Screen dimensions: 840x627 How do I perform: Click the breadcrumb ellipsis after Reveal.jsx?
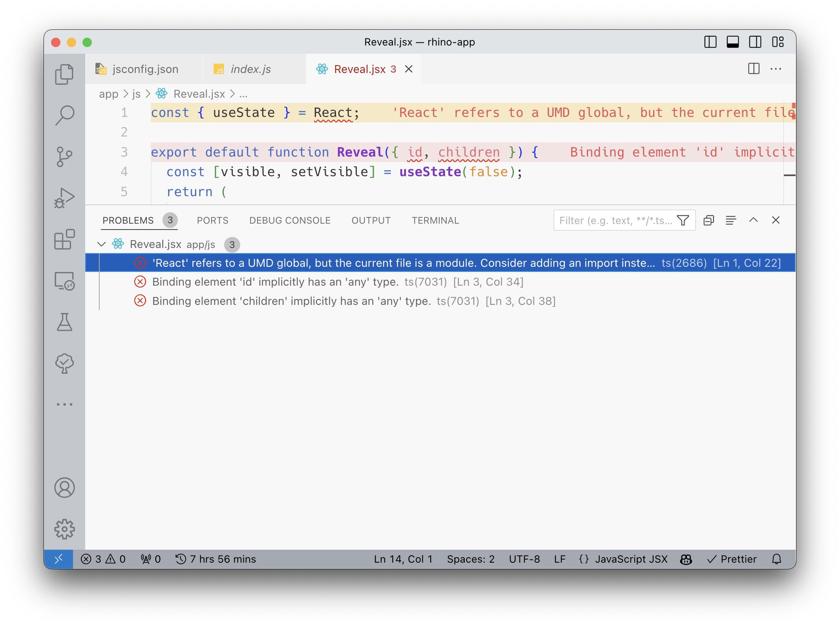[x=243, y=94]
